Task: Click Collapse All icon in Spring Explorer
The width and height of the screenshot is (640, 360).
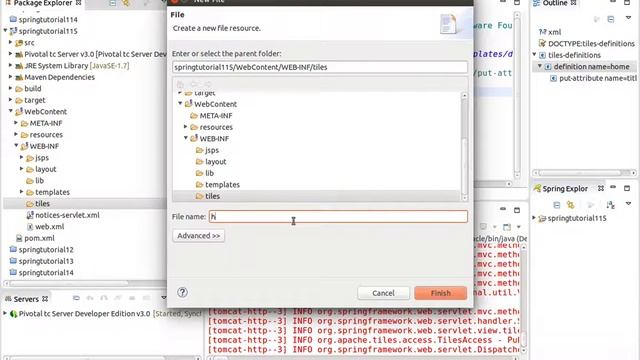Action: tap(556, 204)
